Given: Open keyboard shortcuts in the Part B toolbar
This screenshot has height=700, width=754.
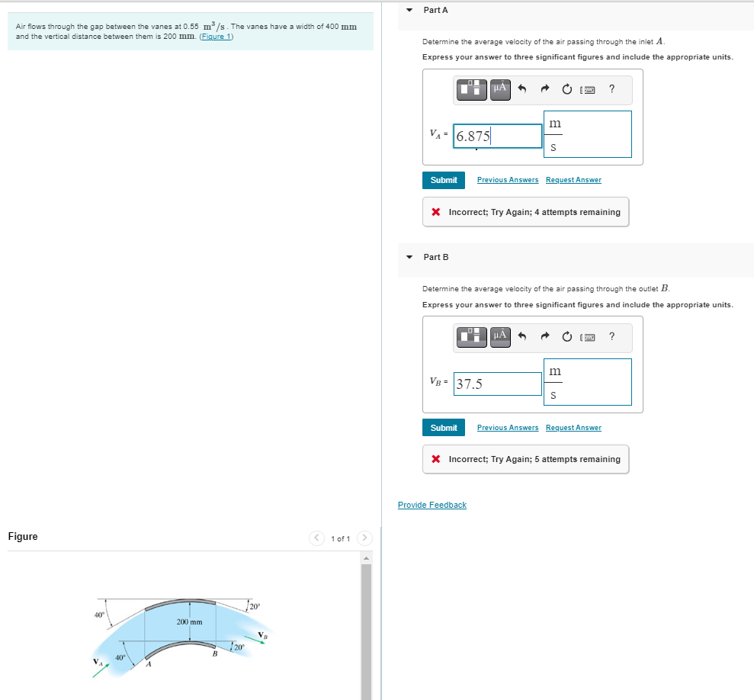Looking at the screenshot, I should (x=588, y=337).
